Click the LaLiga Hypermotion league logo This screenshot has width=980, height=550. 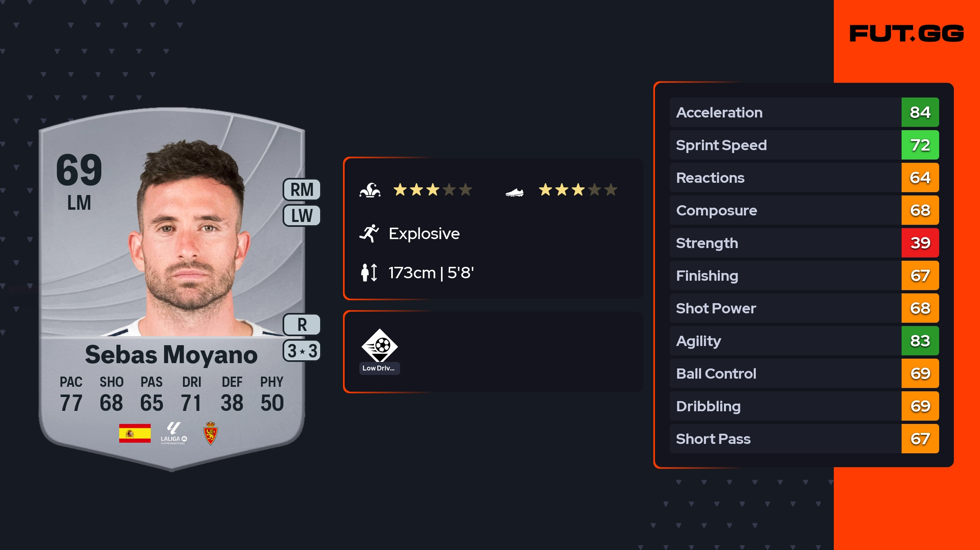(x=174, y=433)
